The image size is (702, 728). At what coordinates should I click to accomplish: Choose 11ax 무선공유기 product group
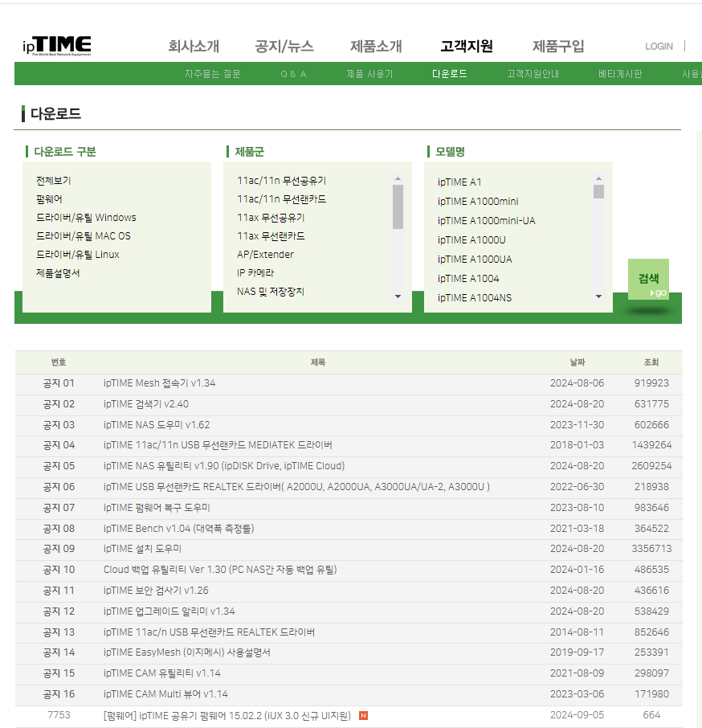[x=271, y=218]
